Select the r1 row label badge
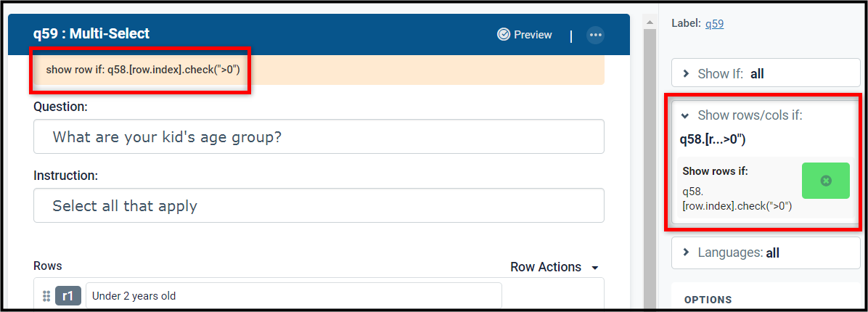The height and width of the screenshot is (312, 868). [x=68, y=296]
